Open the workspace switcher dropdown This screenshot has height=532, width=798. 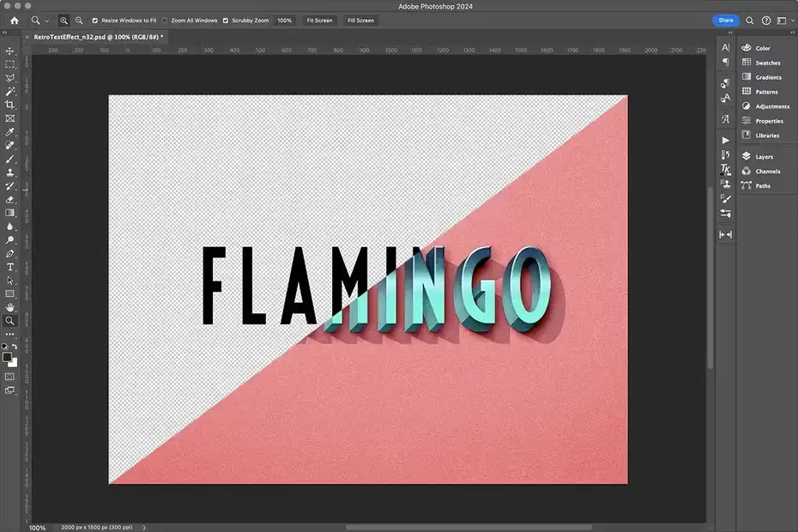[x=785, y=21]
